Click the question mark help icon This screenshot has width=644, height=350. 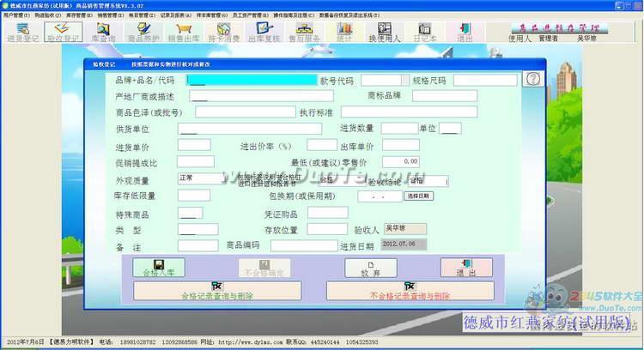(x=532, y=79)
